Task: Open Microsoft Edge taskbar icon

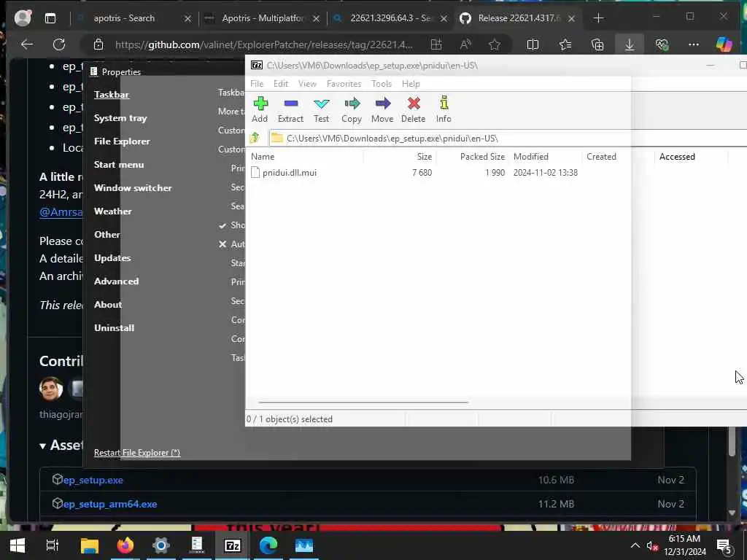Action: click(x=268, y=545)
